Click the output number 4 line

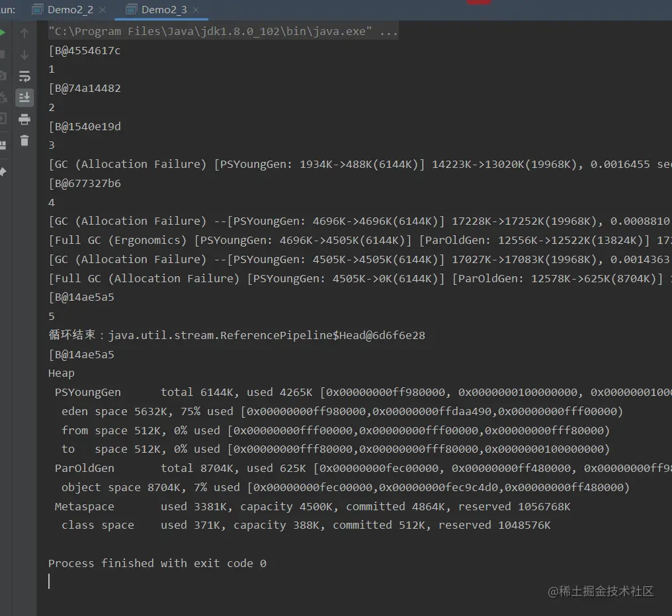52,202
